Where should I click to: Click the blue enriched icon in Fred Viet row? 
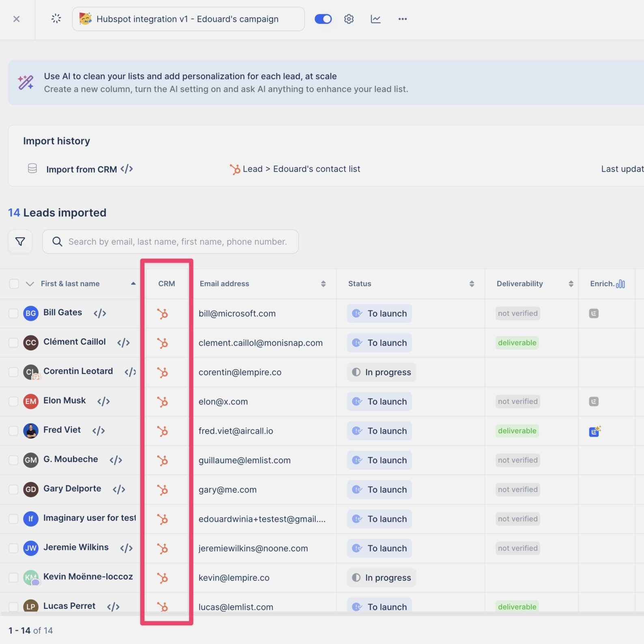pyautogui.click(x=595, y=431)
